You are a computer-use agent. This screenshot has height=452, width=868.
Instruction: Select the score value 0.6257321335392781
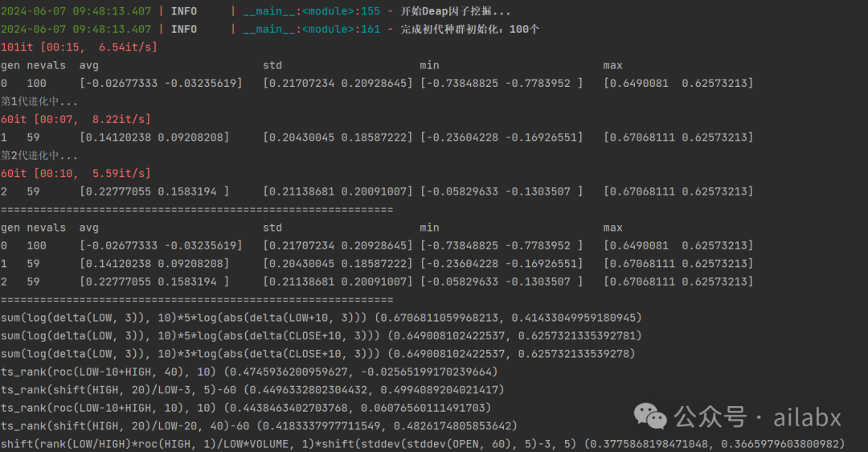tap(576, 335)
